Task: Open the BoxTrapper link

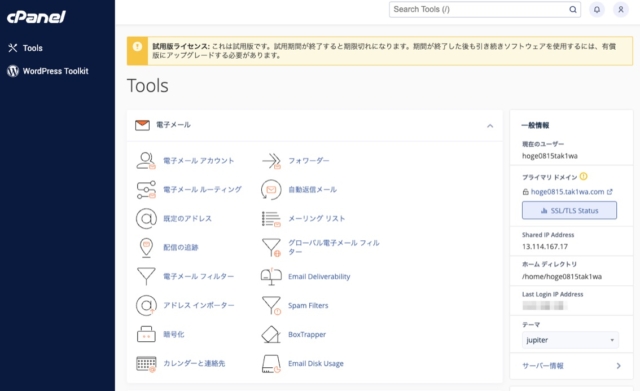Action: coord(307,334)
